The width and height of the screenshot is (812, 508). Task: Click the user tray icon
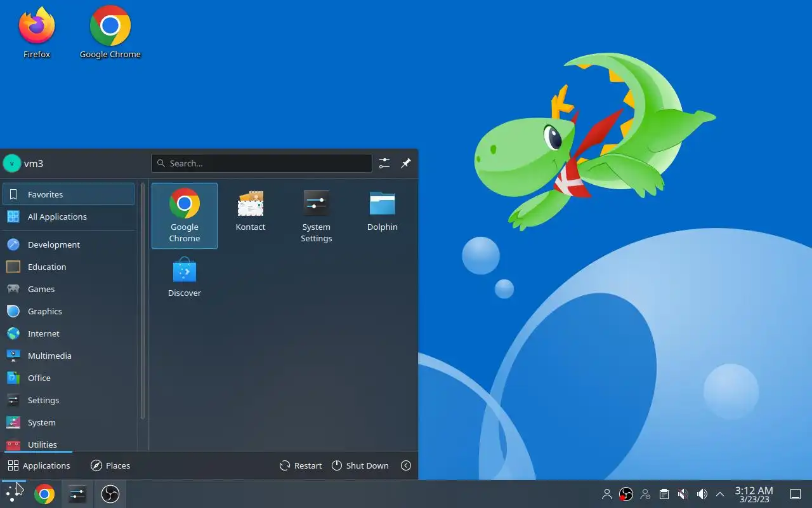point(607,494)
